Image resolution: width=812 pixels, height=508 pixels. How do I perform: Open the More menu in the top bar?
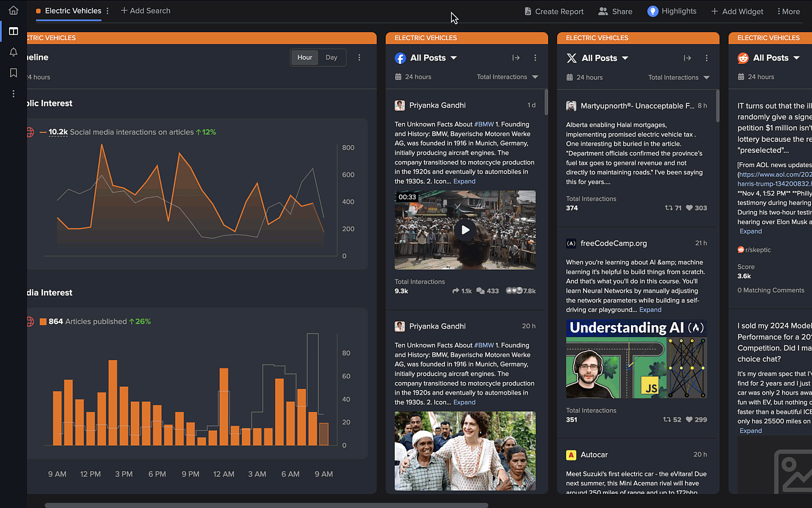(788, 11)
